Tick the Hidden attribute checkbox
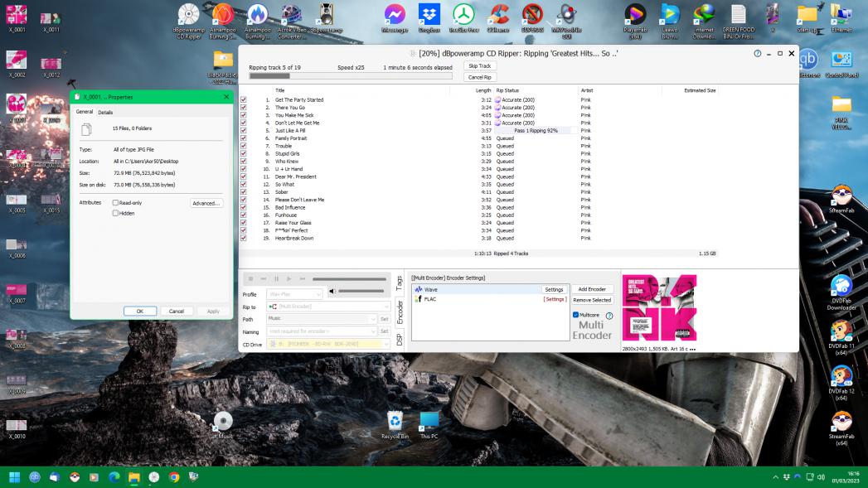The width and height of the screenshot is (868, 488). pyautogui.click(x=115, y=213)
